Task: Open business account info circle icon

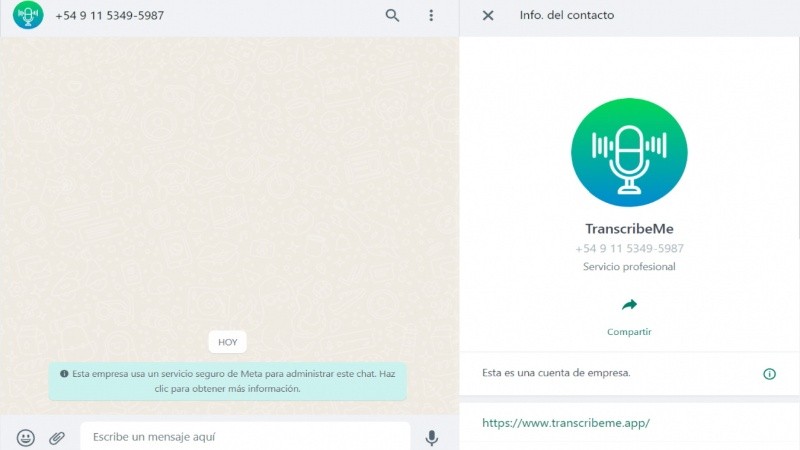Action: pyautogui.click(x=769, y=373)
